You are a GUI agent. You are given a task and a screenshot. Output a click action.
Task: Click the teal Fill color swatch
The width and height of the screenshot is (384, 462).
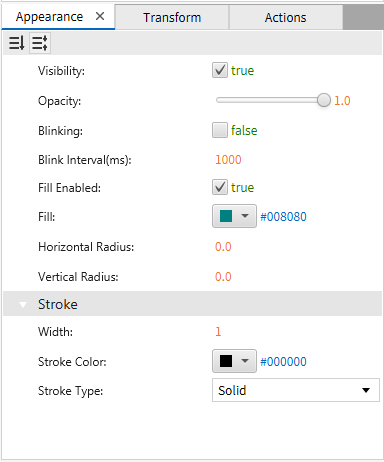(x=226, y=216)
